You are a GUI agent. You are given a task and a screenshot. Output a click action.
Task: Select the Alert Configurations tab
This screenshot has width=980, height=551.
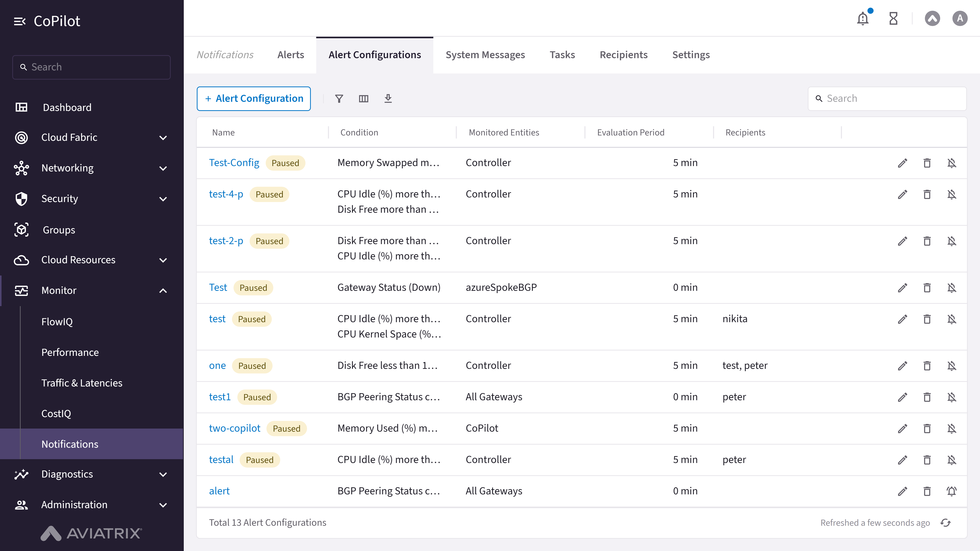(375, 55)
